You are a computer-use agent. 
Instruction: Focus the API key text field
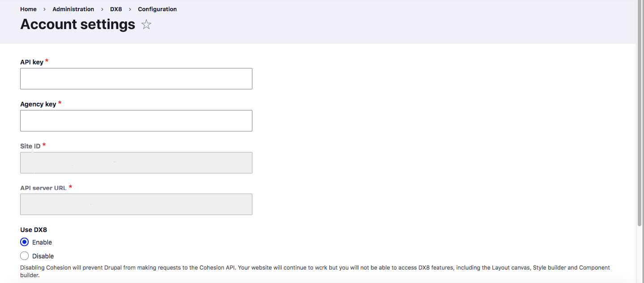[136, 79]
